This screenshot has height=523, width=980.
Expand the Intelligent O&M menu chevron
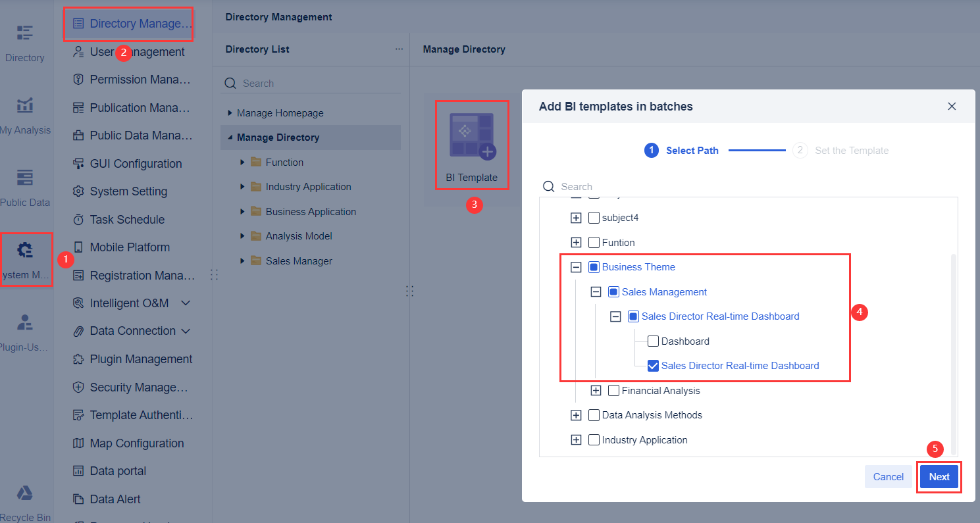186,303
